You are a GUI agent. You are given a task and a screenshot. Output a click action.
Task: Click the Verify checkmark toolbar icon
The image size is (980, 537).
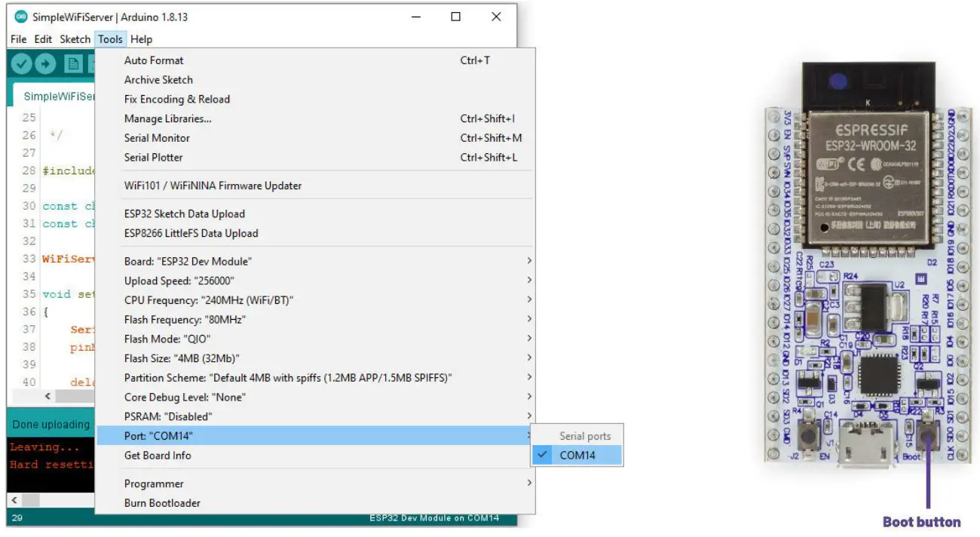click(22, 65)
